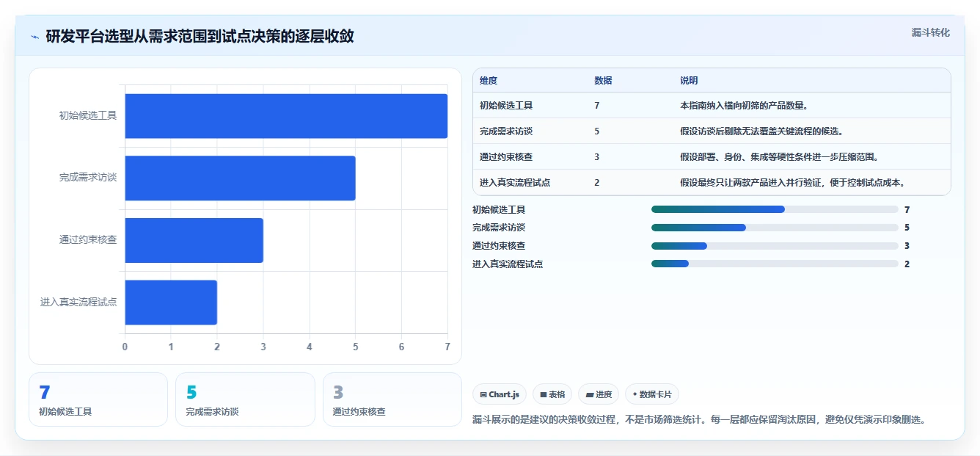Click the 完成需求访谈 bar in chart

tap(240, 178)
